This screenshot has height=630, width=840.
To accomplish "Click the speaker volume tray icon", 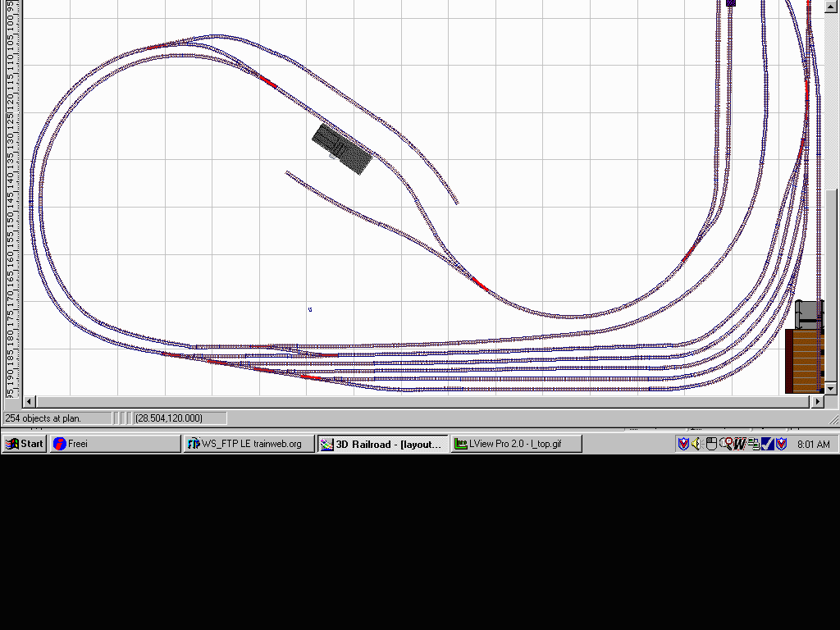I will pos(696,444).
